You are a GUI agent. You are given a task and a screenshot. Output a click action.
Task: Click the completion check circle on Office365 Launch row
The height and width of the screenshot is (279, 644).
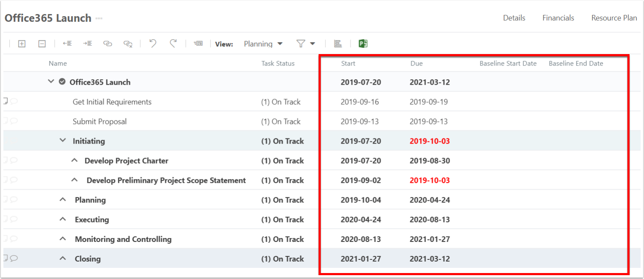point(62,82)
